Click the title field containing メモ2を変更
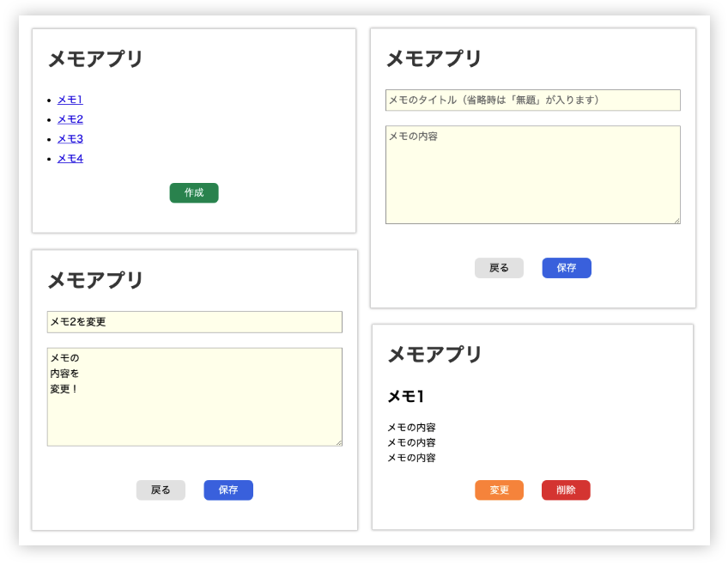728x566 pixels. (x=195, y=322)
